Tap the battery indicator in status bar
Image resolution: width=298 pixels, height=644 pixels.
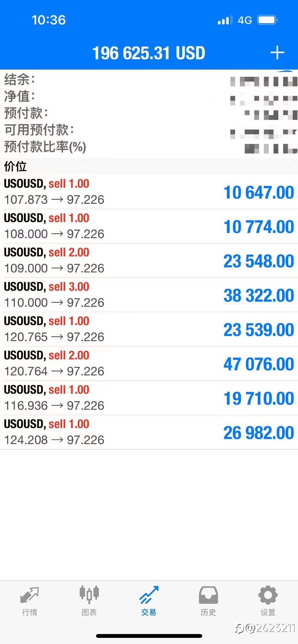pyautogui.click(x=268, y=20)
